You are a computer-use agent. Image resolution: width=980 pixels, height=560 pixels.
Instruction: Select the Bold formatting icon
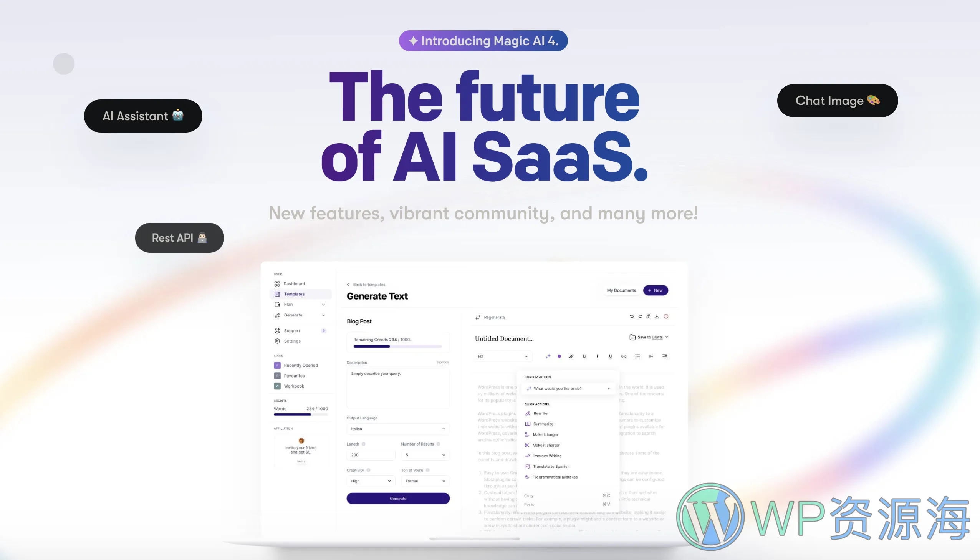pos(583,356)
